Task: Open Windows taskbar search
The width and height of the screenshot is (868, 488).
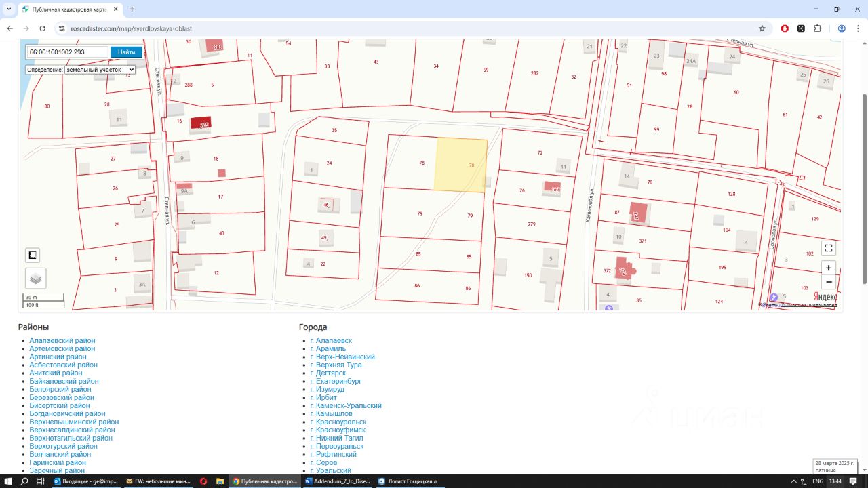Action: click(x=24, y=481)
